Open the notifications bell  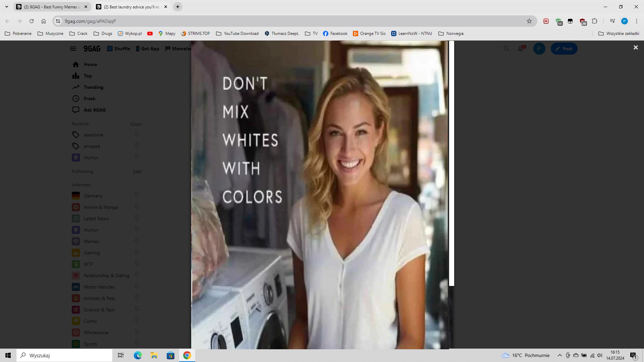point(521,49)
